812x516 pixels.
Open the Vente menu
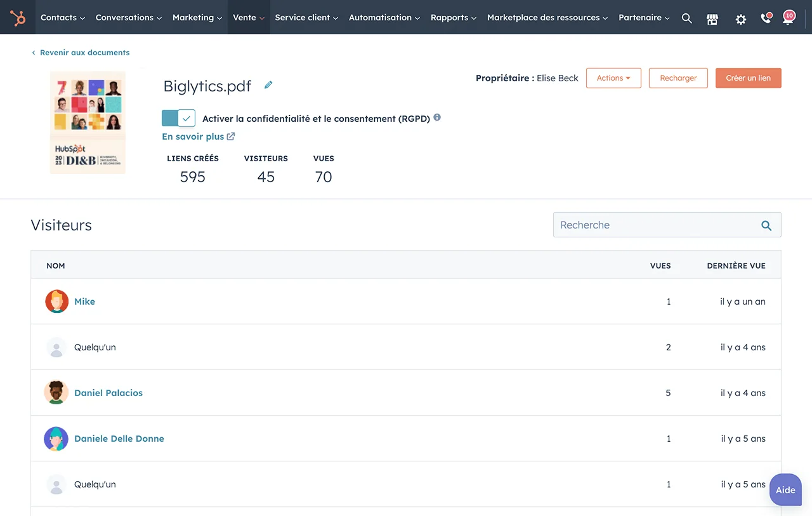pyautogui.click(x=249, y=18)
